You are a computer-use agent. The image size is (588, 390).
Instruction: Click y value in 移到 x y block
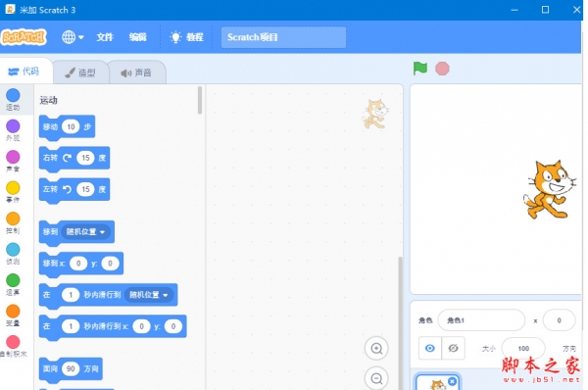pos(110,264)
